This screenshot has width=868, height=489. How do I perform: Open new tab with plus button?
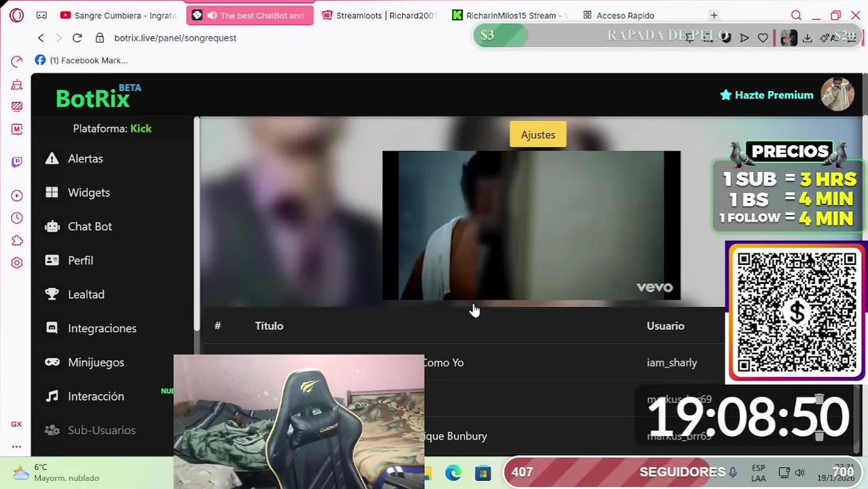[x=714, y=15]
